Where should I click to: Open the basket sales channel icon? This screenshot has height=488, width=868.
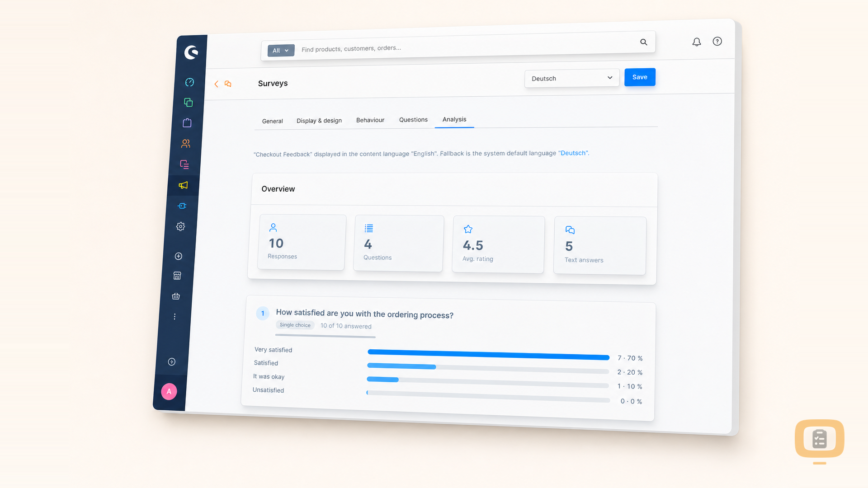[x=176, y=296]
